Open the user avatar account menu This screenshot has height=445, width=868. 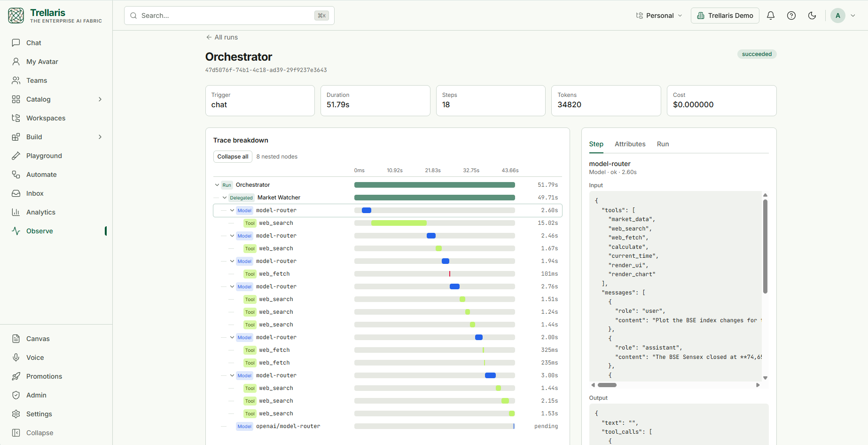[843, 16]
